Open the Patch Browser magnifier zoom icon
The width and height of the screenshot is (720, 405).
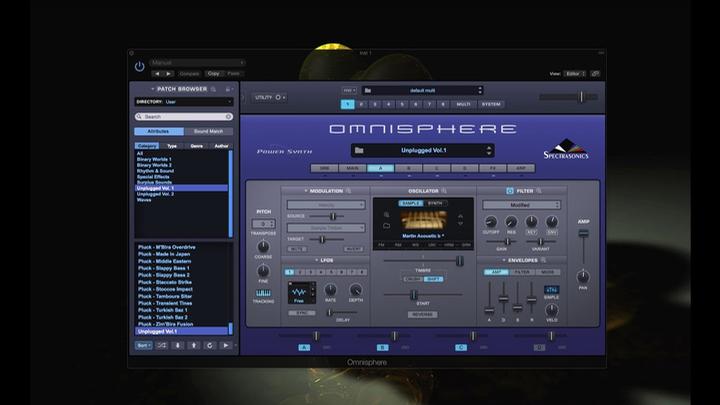214,89
